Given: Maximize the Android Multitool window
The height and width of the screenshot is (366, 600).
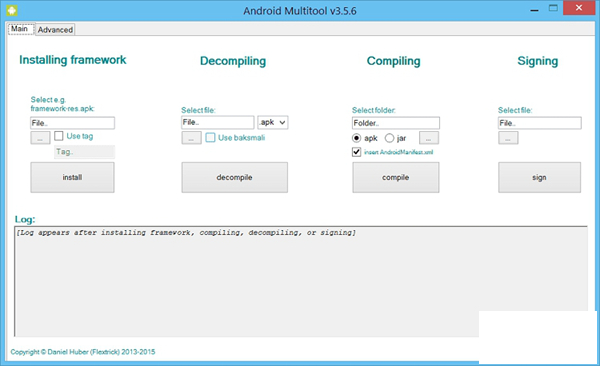Looking at the screenshot, I should click(553, 8).
